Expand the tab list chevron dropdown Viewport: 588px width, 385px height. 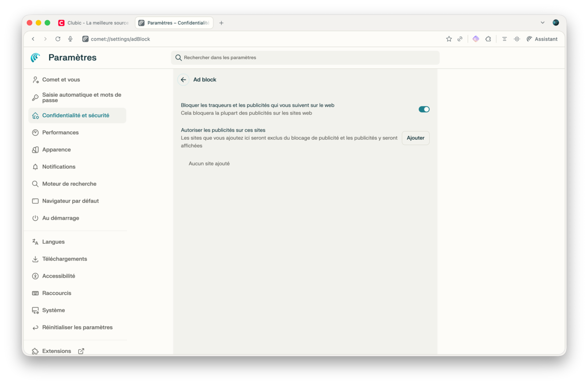click(542, 23)
